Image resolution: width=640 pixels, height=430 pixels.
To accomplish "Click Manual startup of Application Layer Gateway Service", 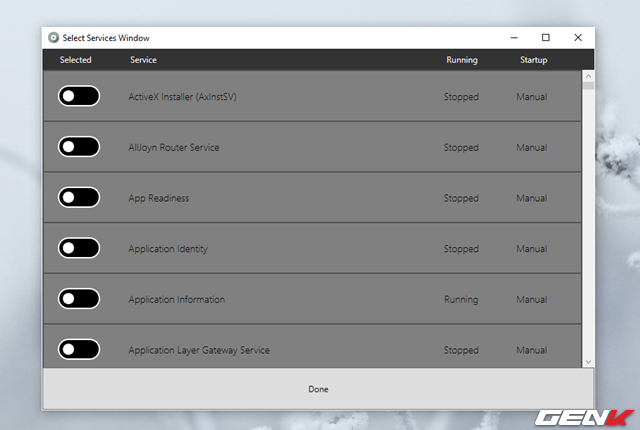I will tap(532, 350).
